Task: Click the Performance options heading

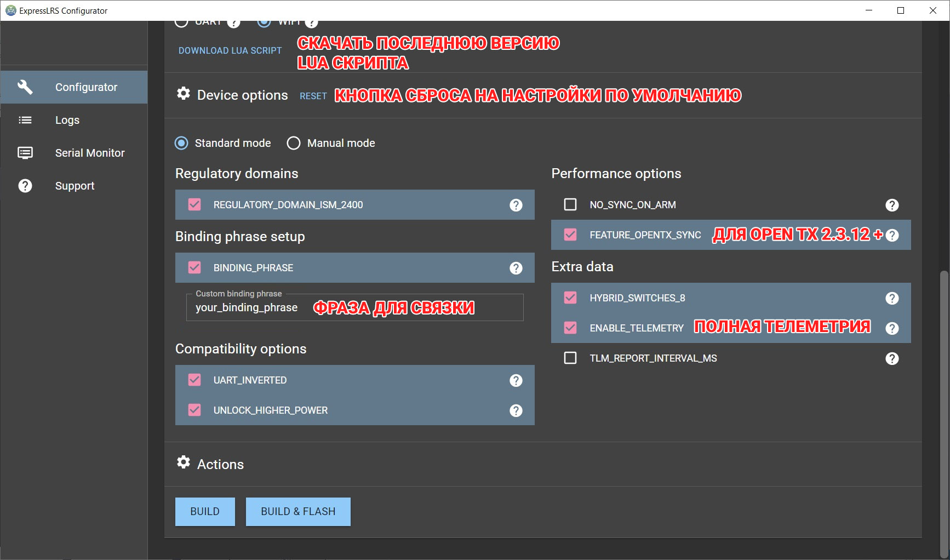Action: click(616, 174)
